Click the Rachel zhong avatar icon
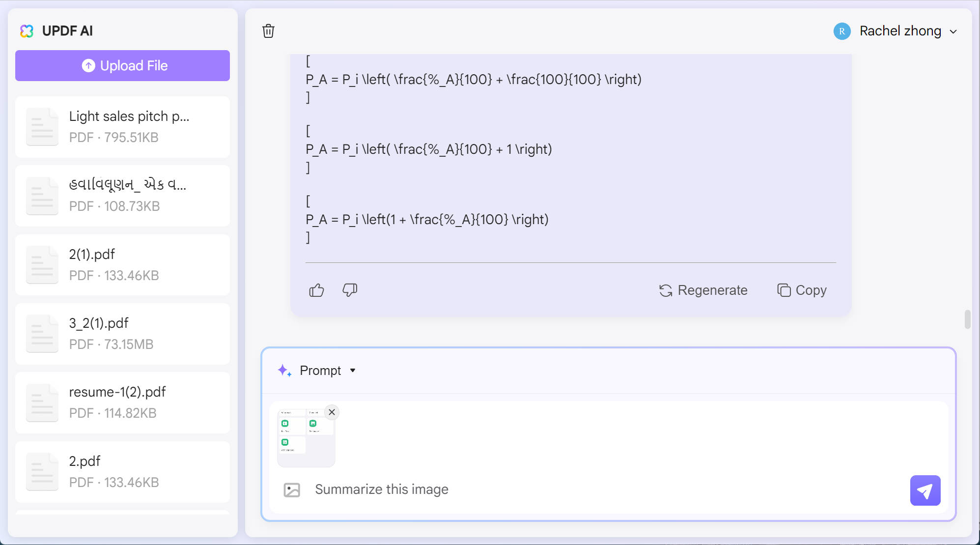This screenshot has height=545, width=980. [x=842, y=31]
